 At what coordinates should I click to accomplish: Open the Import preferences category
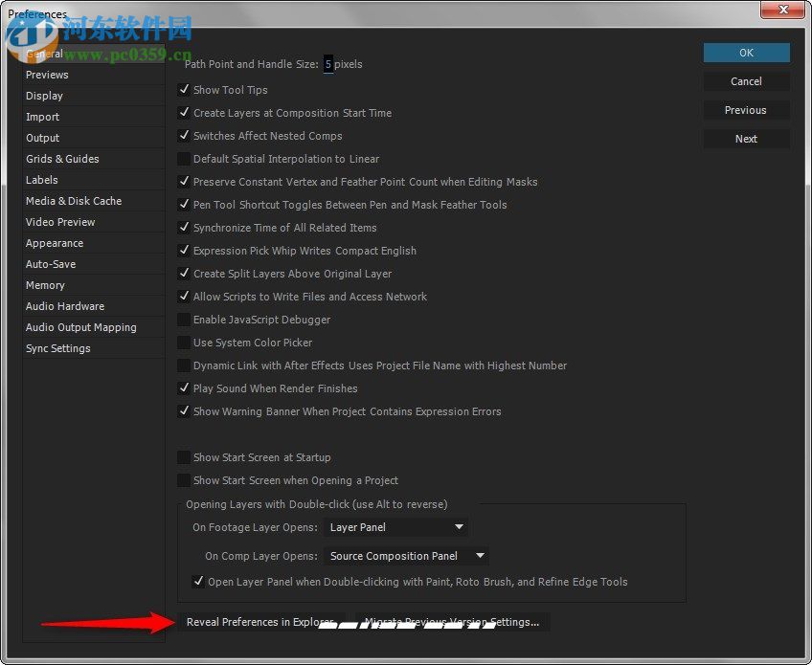[x=93, y=117]
